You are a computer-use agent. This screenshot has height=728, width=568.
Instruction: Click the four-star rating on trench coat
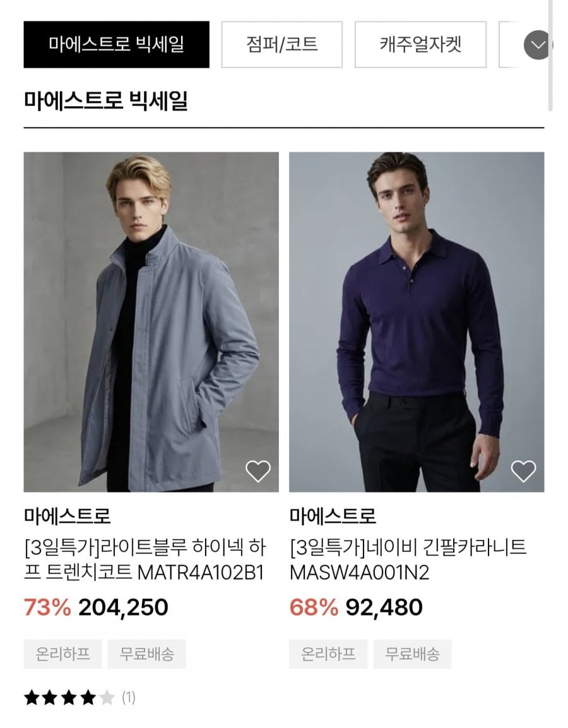tap(69, 698)
